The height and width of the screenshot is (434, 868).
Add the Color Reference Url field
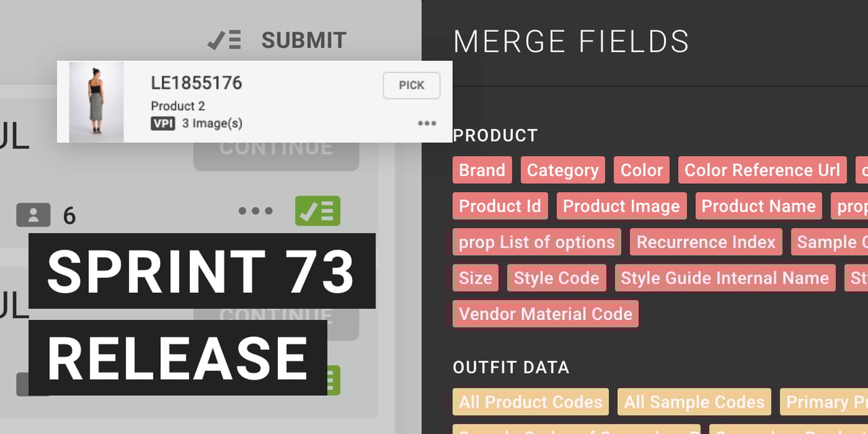(x=762, y=170)
